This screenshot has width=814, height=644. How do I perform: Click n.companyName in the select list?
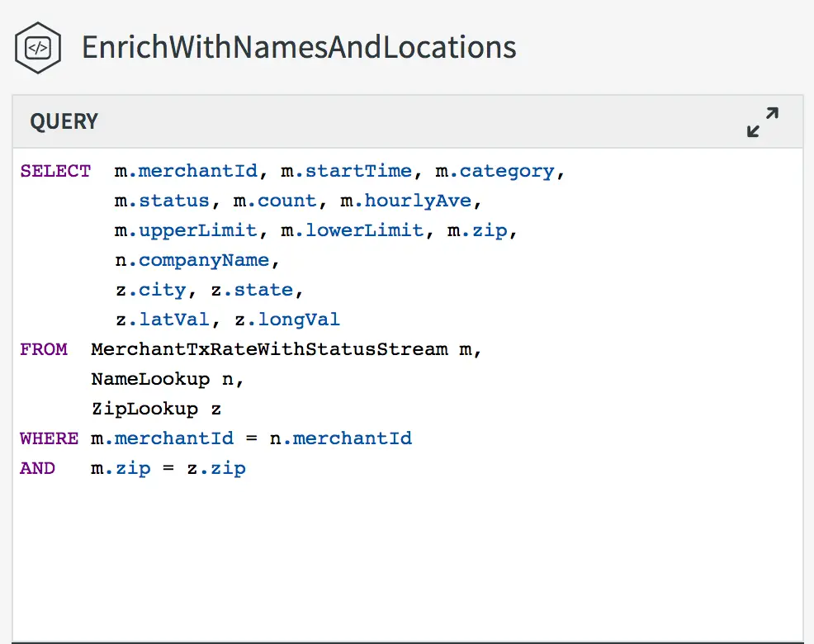(192, 261)
